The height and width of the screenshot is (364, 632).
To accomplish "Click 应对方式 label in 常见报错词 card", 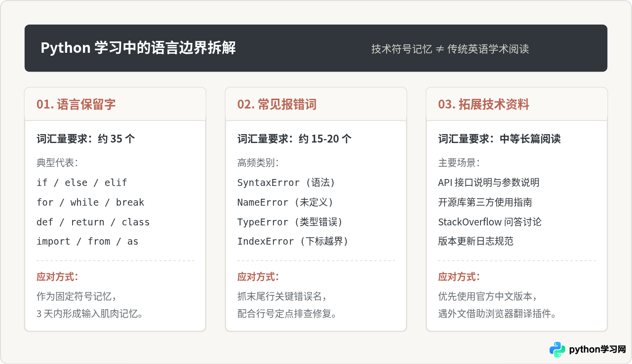I will click(x=258, y=277).
